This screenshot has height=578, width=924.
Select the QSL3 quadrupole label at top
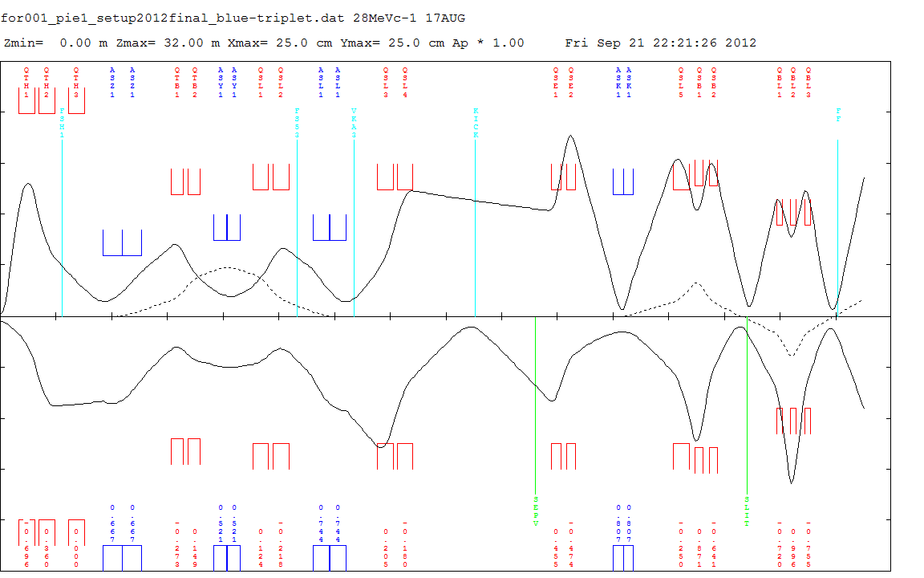pos(386,82)
